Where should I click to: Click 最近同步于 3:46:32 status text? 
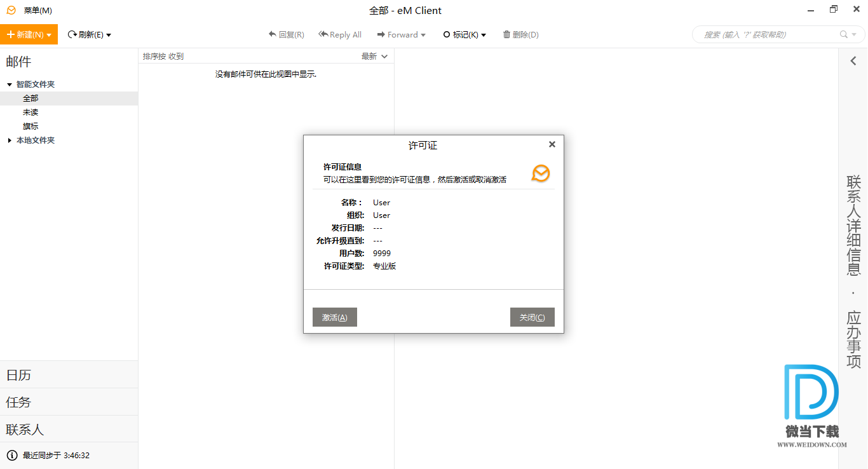pos(56,455)
